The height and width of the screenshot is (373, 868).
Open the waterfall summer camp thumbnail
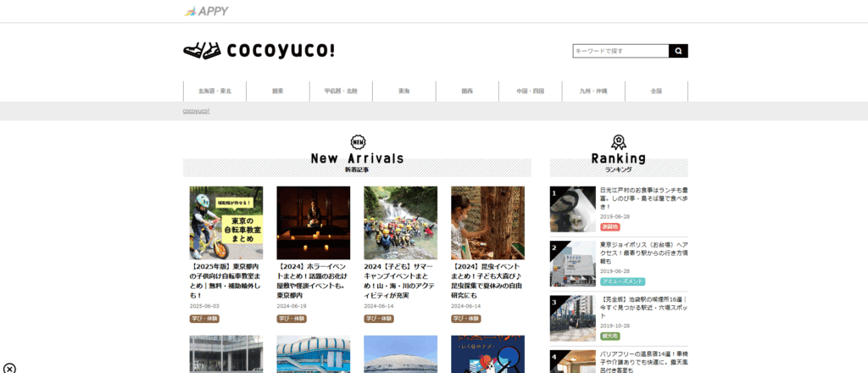pyautogui.click(x=400, y=223)
